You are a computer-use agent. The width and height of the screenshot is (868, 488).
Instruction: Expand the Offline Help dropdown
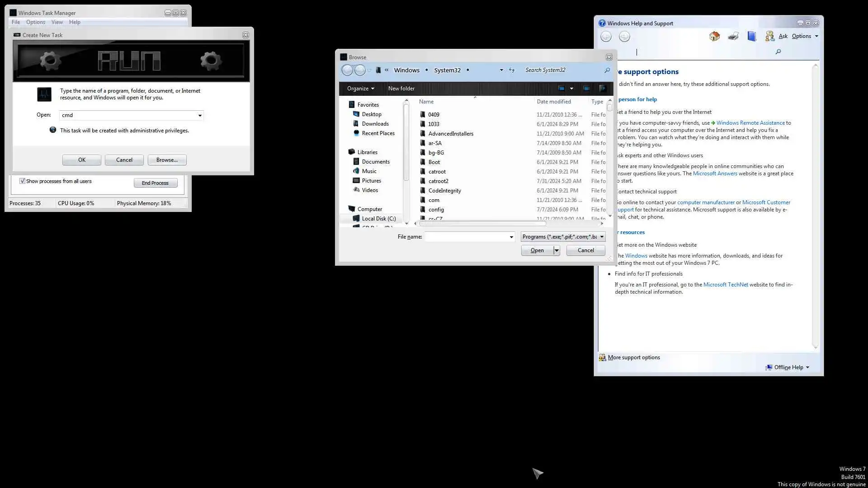(x=807, y=367)
